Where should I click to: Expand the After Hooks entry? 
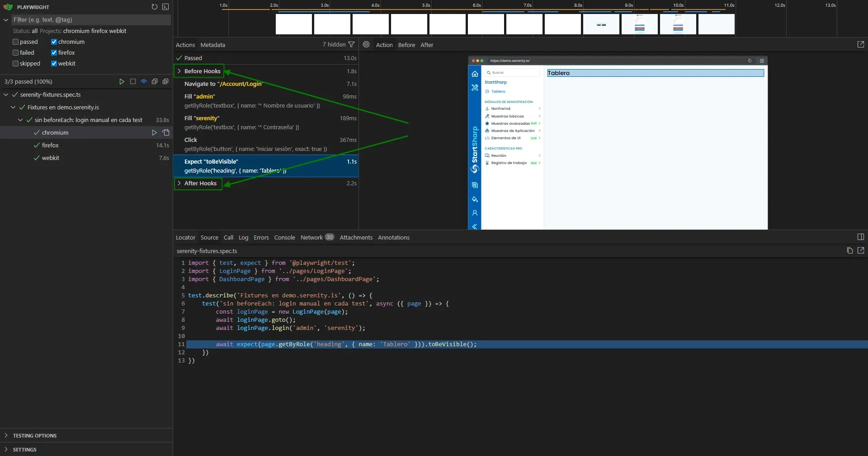coord(179,184)
